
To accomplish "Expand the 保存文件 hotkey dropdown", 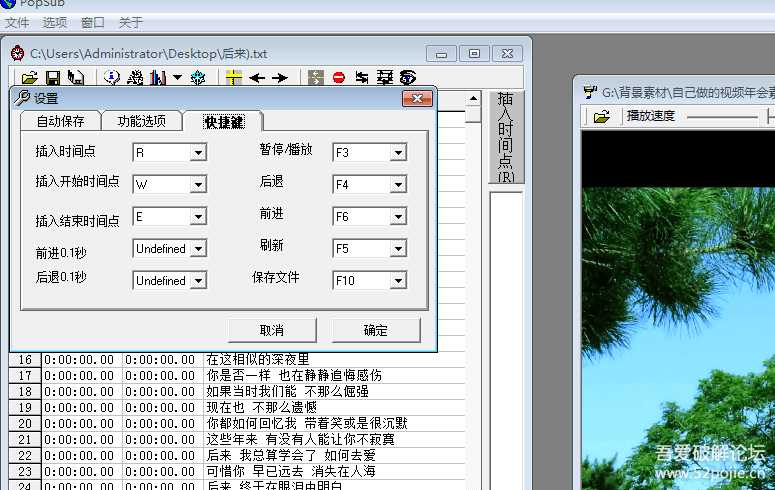I will coord(398,281).
